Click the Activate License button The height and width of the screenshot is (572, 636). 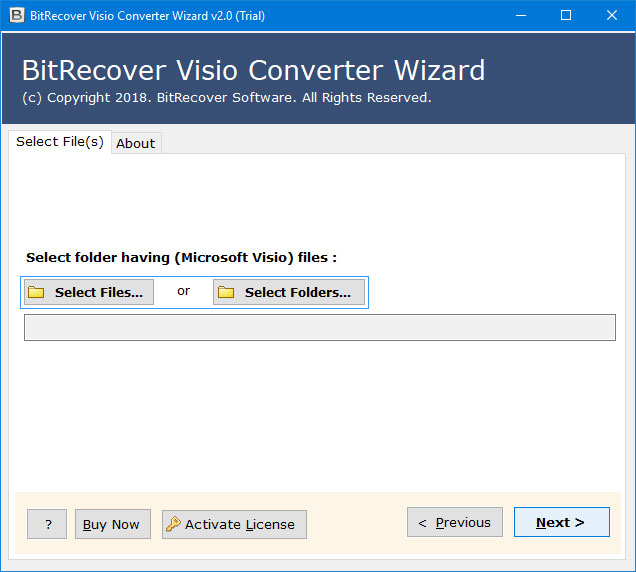click(x=234, y=524)
